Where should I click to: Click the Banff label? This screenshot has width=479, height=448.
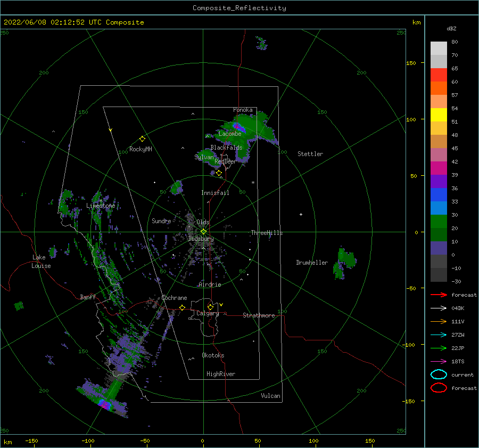tap(88, 297)
